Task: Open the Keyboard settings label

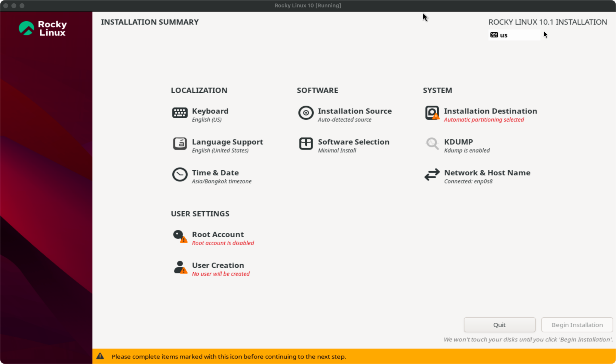Action: point(210,111)
